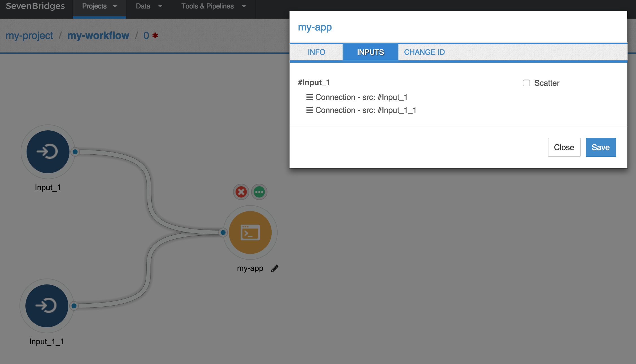Click the Close button
Image resolution: width=636 pixels, height=364 pixels.
point(564,147)
